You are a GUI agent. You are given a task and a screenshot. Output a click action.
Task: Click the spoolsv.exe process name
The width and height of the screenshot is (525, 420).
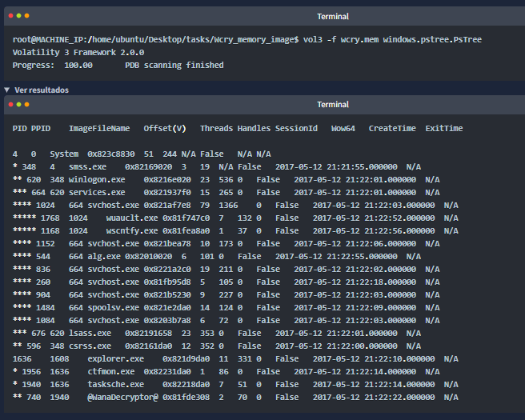tap(113, 307)
